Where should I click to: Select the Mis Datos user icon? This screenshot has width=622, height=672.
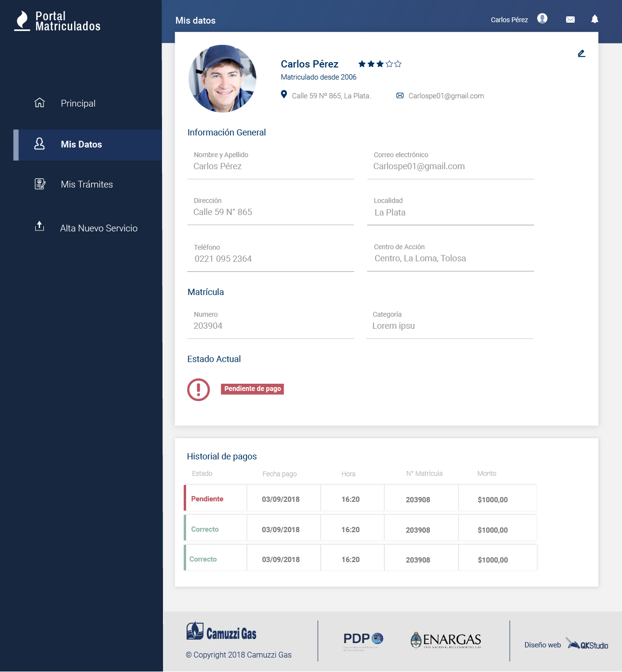pos(40,144)
